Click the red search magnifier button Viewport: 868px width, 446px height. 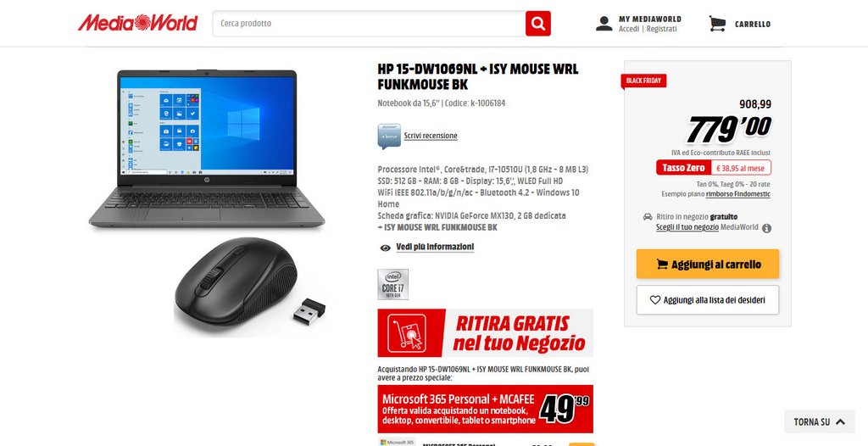click(x=537, y=23)
